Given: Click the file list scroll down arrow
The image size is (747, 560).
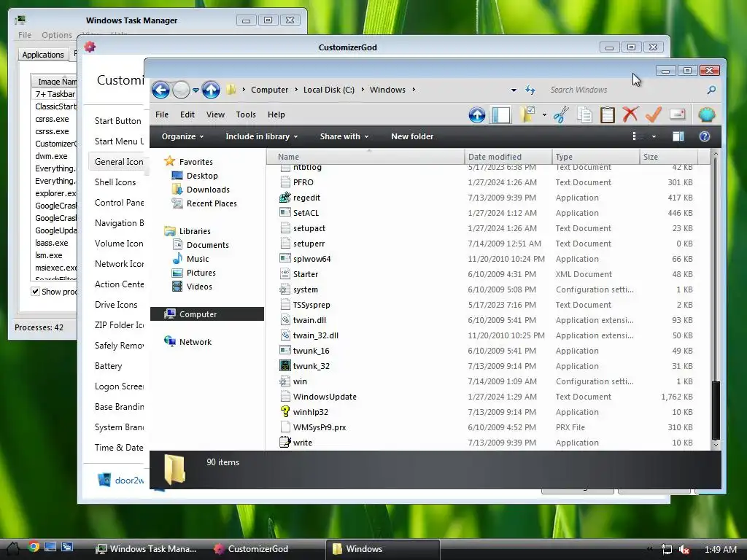Looking at the screenshot, I should tap(715, 444).
